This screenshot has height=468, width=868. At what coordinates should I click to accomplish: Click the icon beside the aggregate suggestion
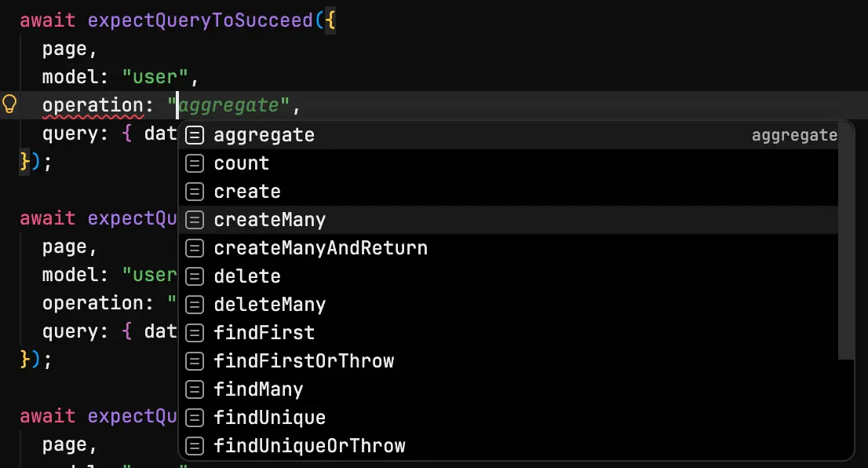(x=194, y=134)
